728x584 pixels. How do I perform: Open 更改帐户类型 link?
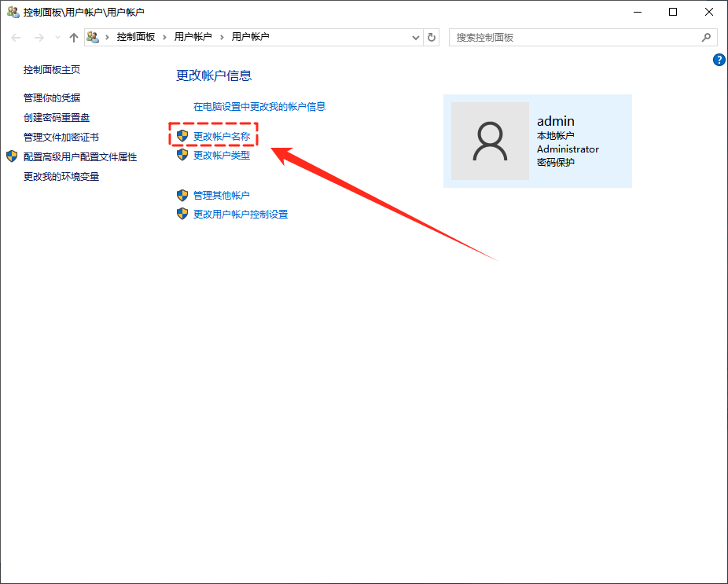click(222, 155)
